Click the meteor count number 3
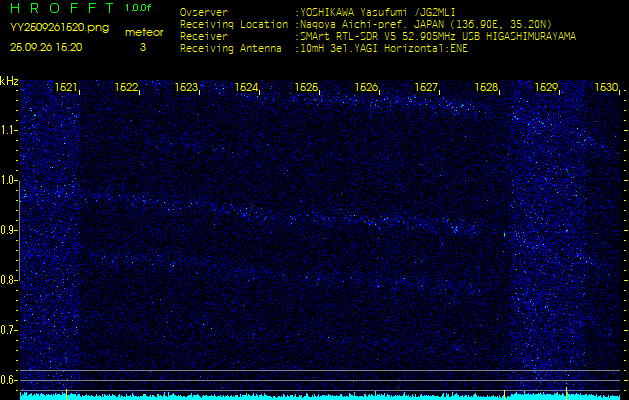The width and height of the screenshot is (629, 400). (x=142, y=47)
